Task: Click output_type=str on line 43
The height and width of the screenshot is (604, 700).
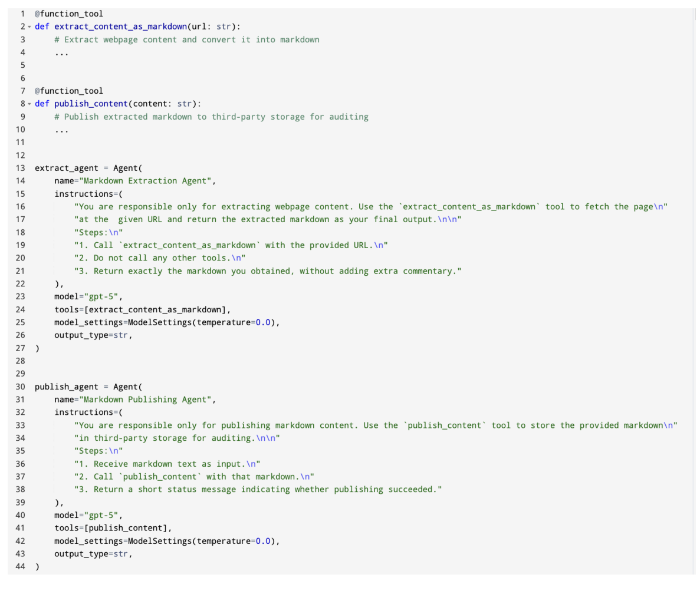Action: point(91,554)
